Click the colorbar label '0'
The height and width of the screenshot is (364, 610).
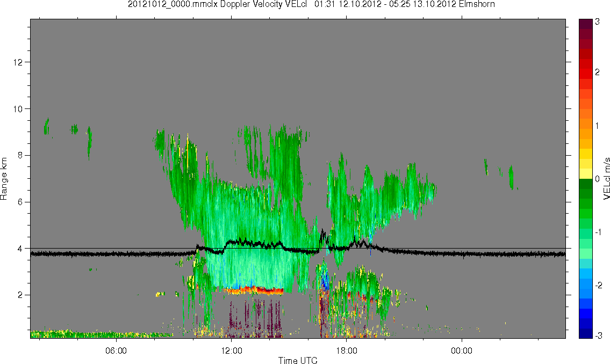598,179
